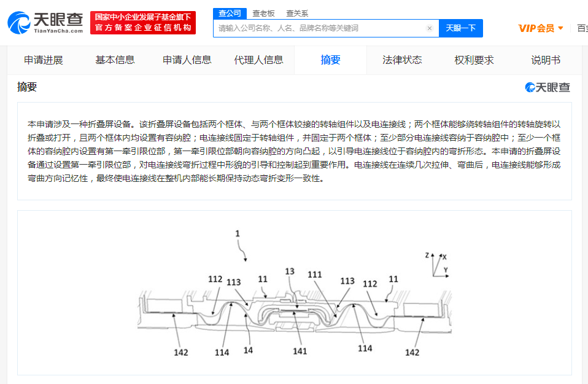This screenshot has width=588, height=384.
Task: Open the 申请进展 section tab
Action: pyautogui.click(x=44, y=60)
